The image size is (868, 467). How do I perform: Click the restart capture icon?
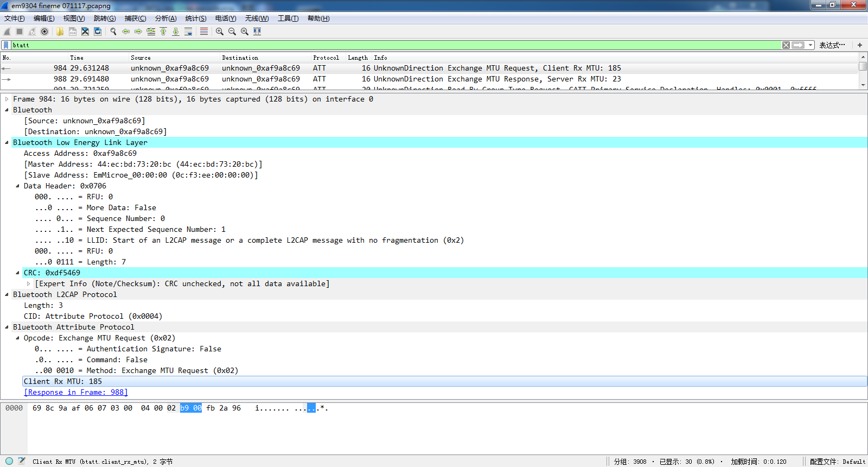[32, 31]
